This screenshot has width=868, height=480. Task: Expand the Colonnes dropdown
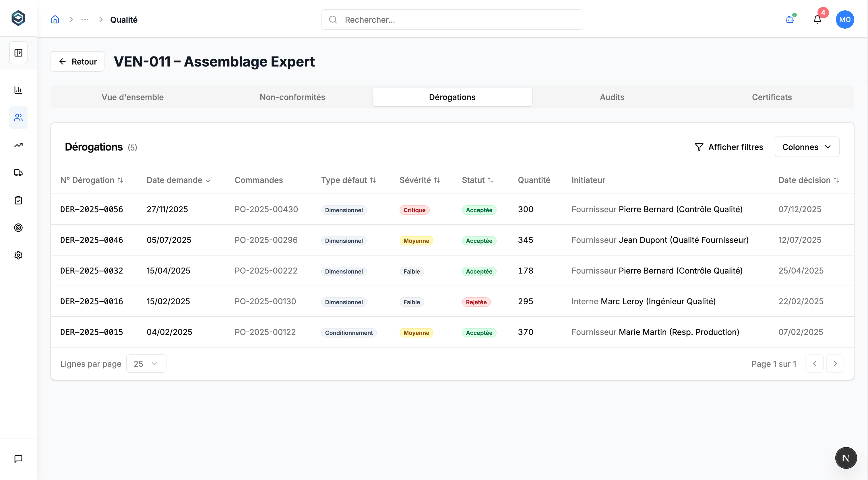click(807, 147)
